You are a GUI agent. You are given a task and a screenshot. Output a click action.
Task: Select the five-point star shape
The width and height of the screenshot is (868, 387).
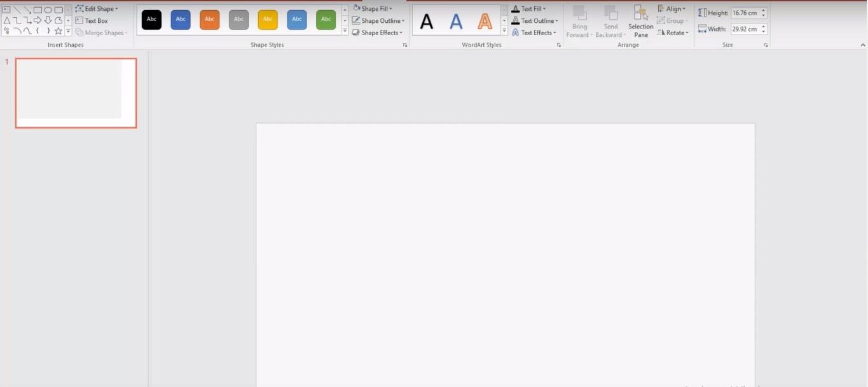(59, 31)
